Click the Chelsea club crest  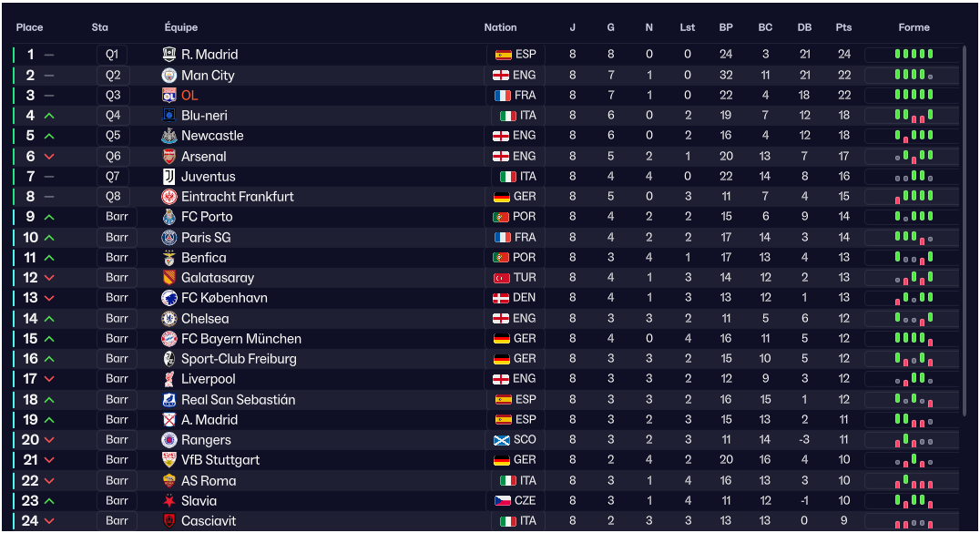coord(168,319)
